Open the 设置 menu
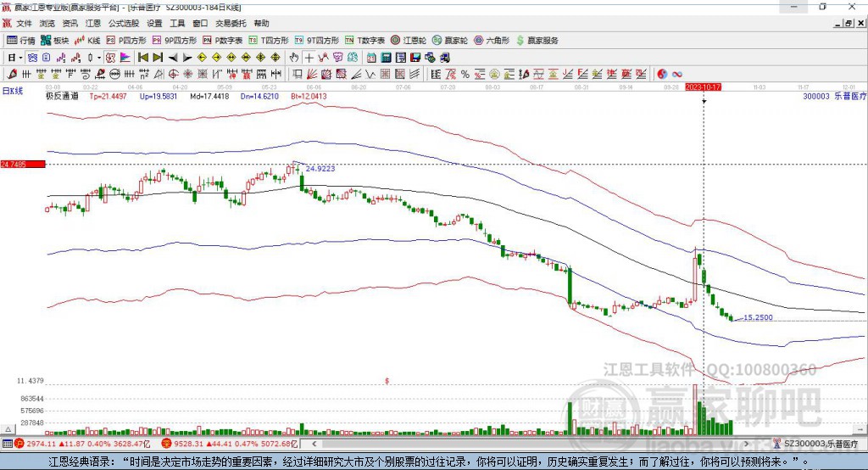The image size is (868, 470). 154,23
